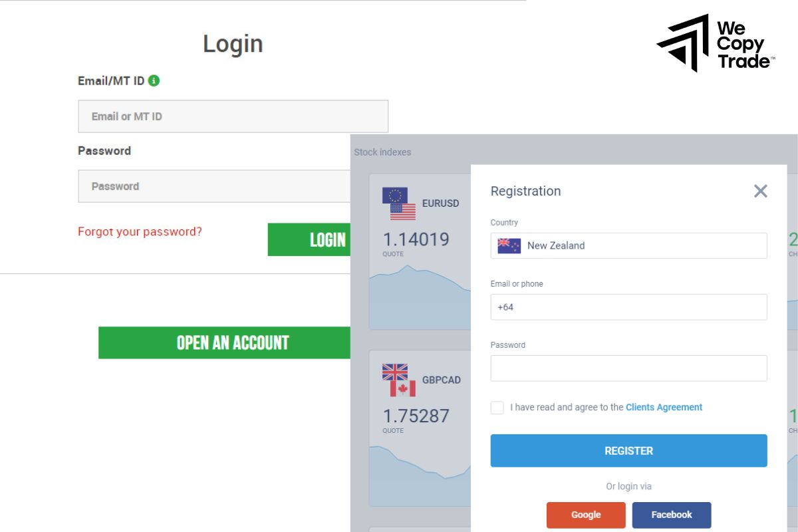Log in via Google button
Image resolution: width=798 pixels, height=532 pixels.
click(x=586, y=515)
